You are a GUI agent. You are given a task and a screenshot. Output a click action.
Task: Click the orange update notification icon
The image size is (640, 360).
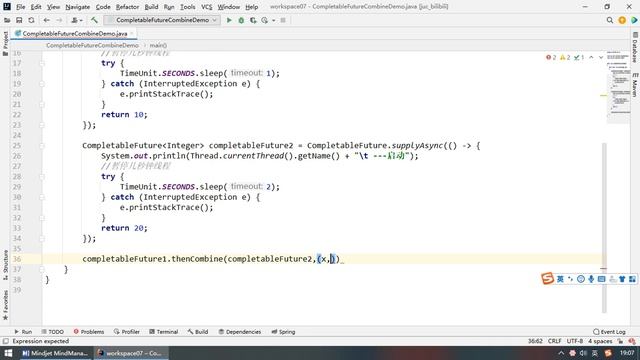(622, 20)
